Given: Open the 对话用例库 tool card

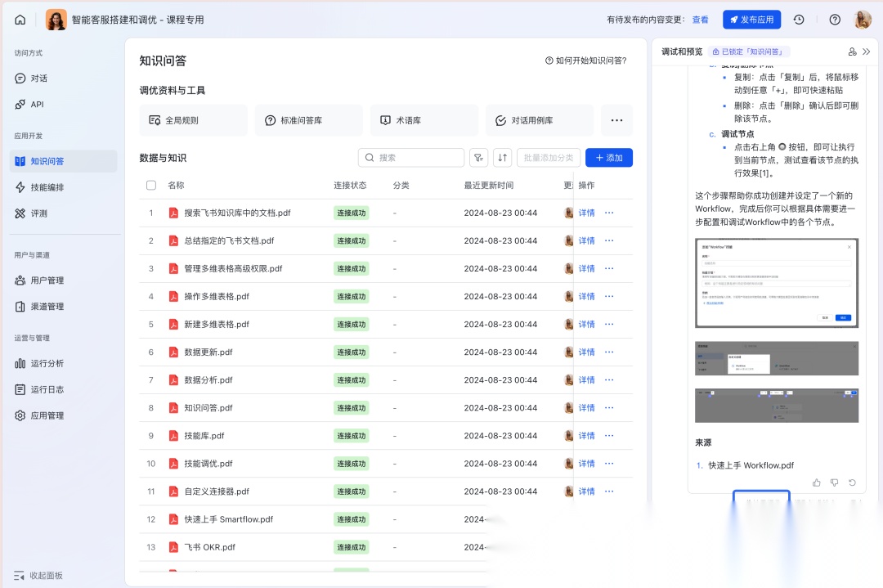Looking at the screenshot, I should point(540,120).
